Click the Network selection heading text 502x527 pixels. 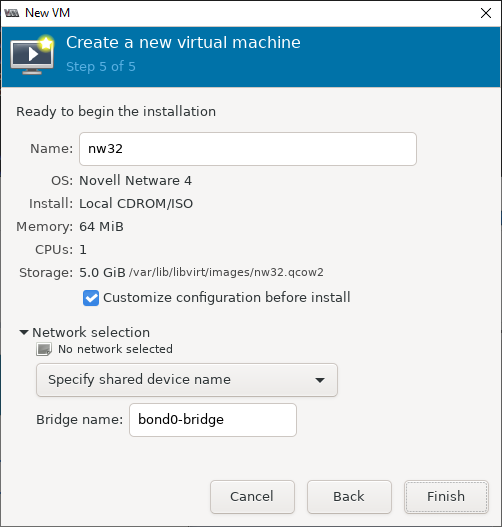(x=91, y=332)
